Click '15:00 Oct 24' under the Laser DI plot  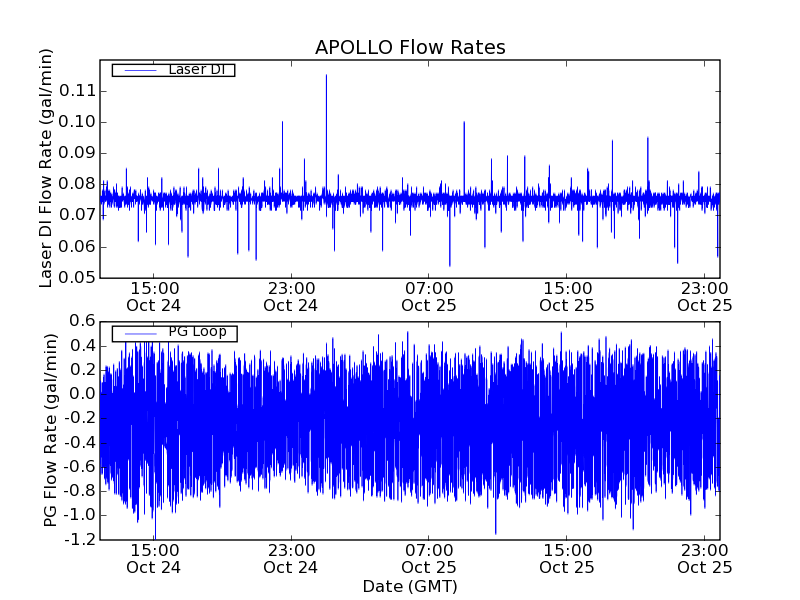pos(154,297)
